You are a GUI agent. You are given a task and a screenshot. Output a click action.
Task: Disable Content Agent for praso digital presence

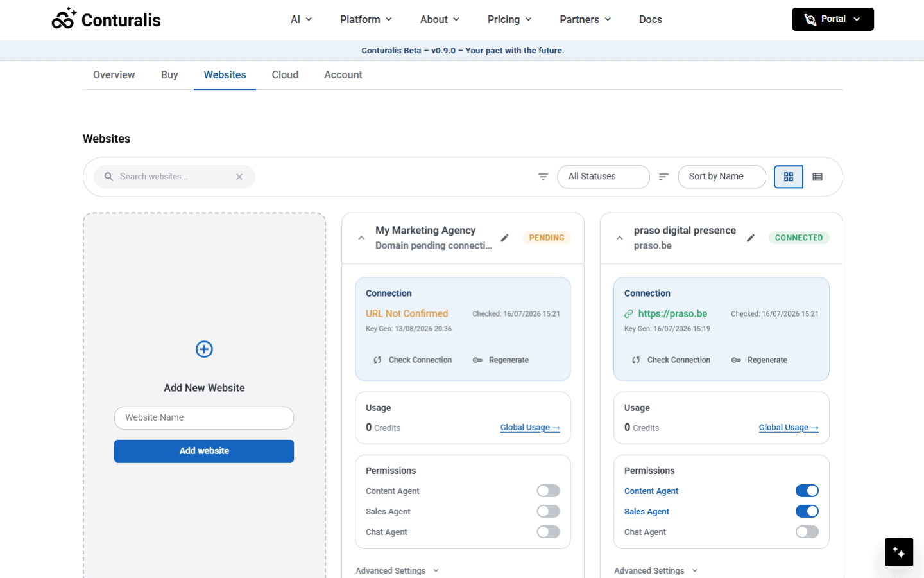click(807, 491)
